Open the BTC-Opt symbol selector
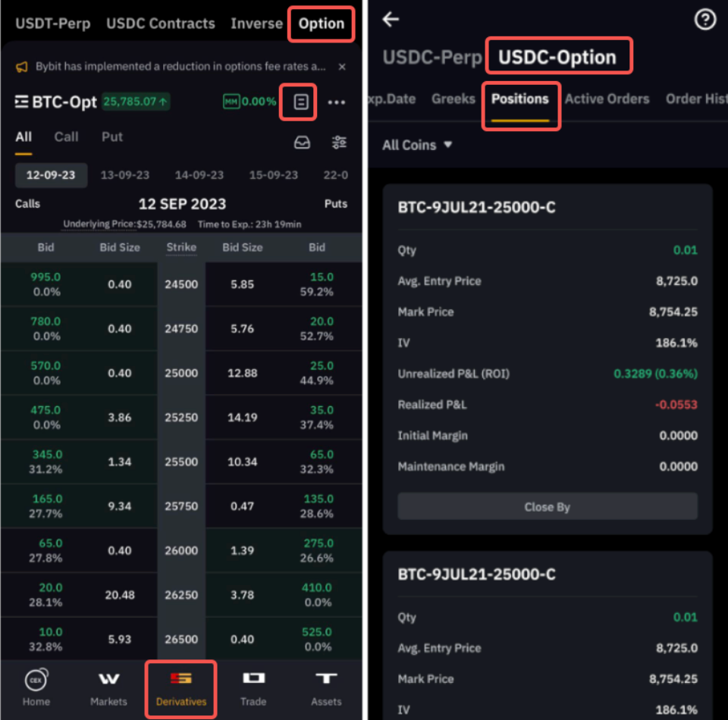Screen dimensions: 728x720 (x=55, y=102)
